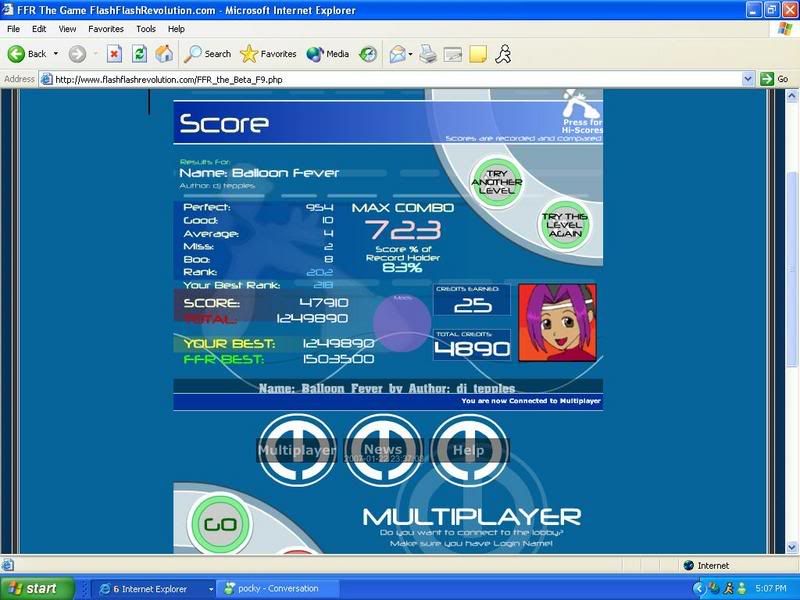Click the vertical scrollbar thumb
Image resolution: width=800 pixels, height=600 pixels.
pyautogui.click(x=792, y=269)
